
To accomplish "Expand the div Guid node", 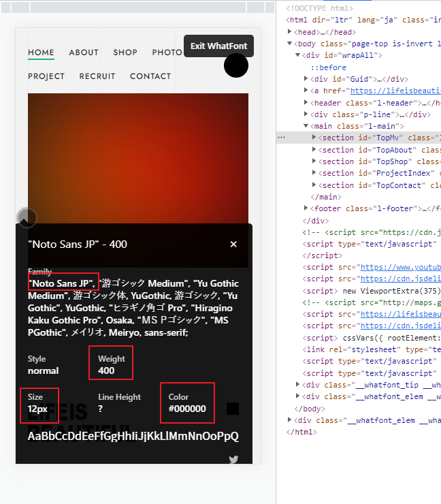I will point(306,78).
